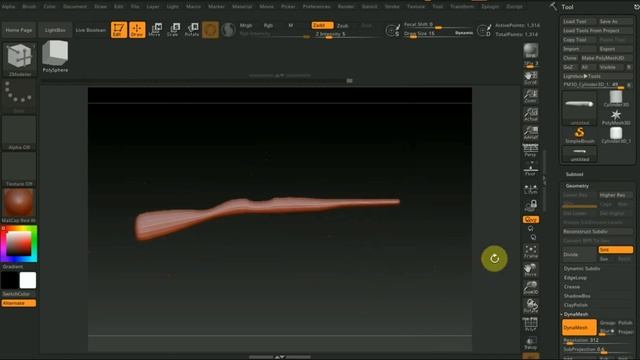Open the Texture Off selector
This screenshot has width=640, height=360.
pos(19,170)
